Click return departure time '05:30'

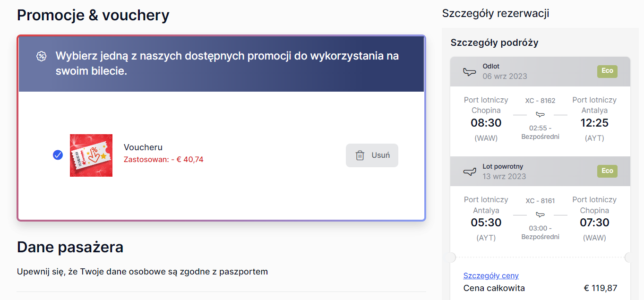pyautogui.click(x=486, y=223)
